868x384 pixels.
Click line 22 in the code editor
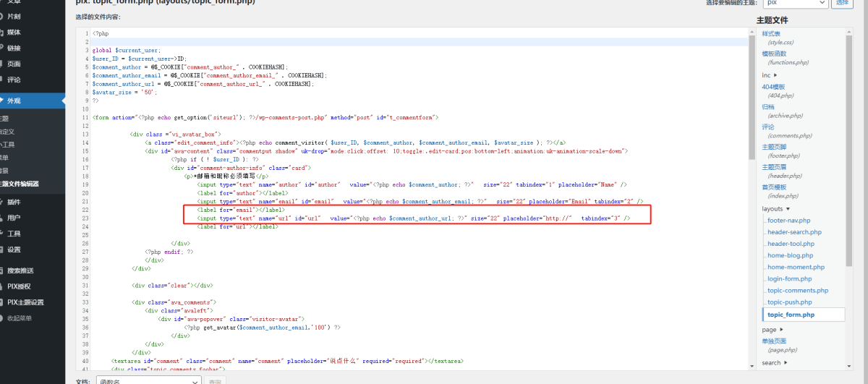click(x=362, y=210)
